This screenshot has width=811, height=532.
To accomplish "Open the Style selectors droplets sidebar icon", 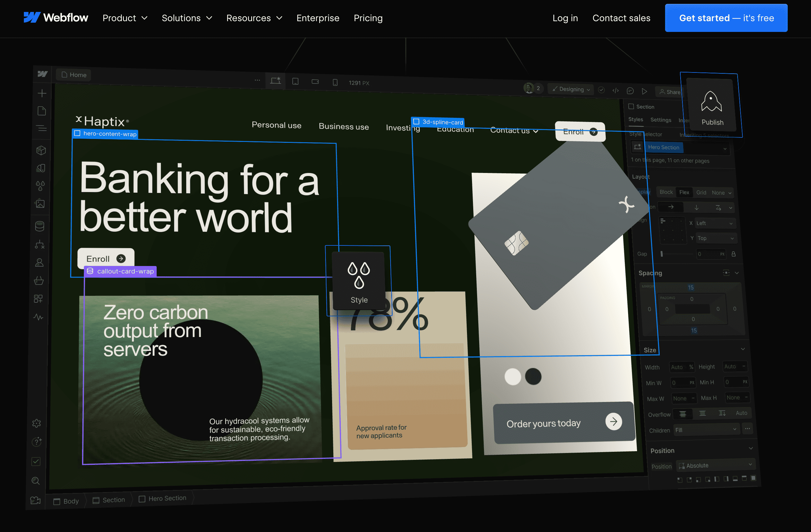I will (41, 185).
